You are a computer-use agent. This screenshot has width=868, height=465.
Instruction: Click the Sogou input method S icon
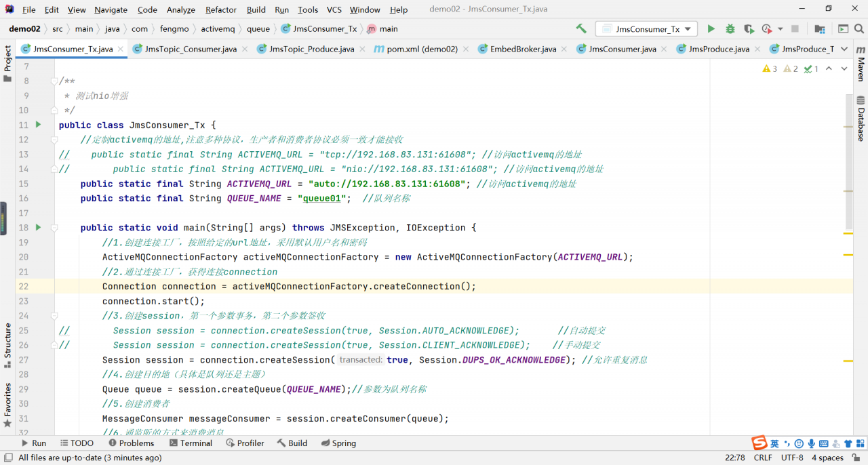pyautogui.click(x=759, y=443)
